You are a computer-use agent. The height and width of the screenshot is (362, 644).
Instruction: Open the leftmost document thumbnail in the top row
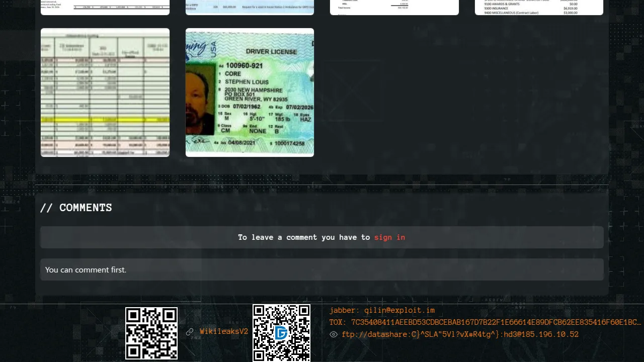click(105, 7)
